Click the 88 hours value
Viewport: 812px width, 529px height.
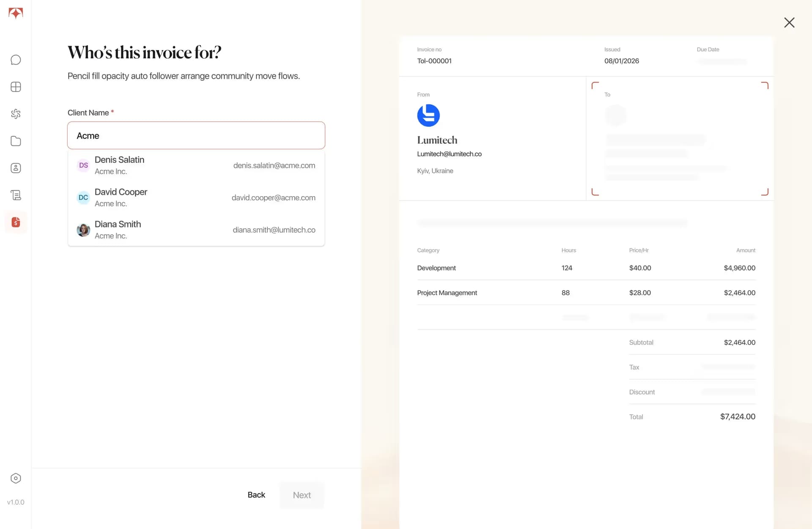pos(565,293)
